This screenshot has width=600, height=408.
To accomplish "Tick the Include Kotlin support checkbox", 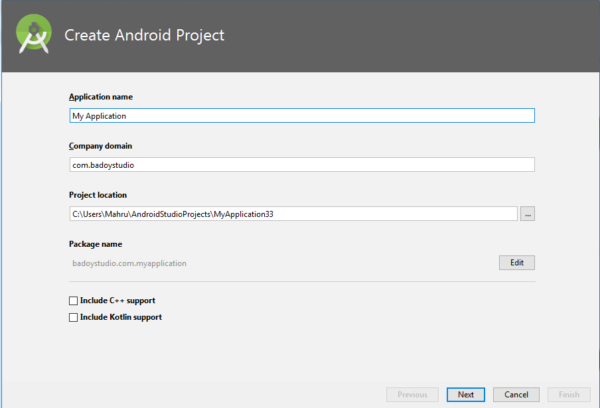I will tap(73, 317).
